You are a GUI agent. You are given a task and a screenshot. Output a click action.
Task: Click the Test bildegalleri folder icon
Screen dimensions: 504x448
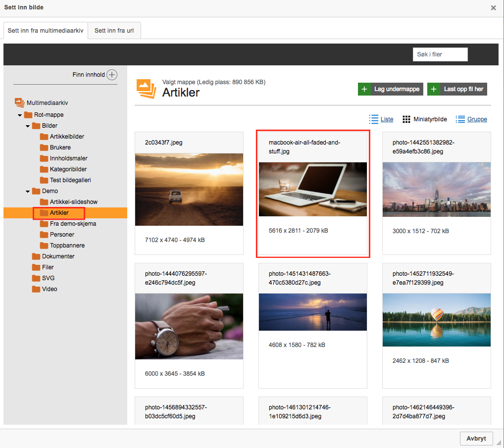(x=44, y=180)
